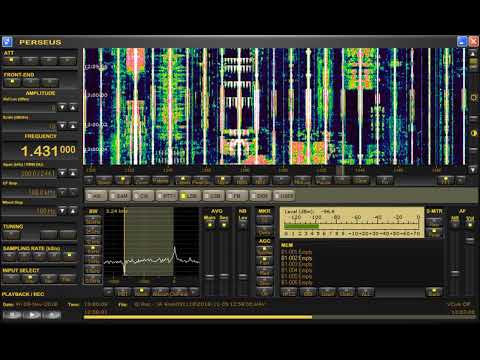The width and height of the screenshot is (480, 360).
Task: Select the lit BW filter button
Action: pos(93,249)
